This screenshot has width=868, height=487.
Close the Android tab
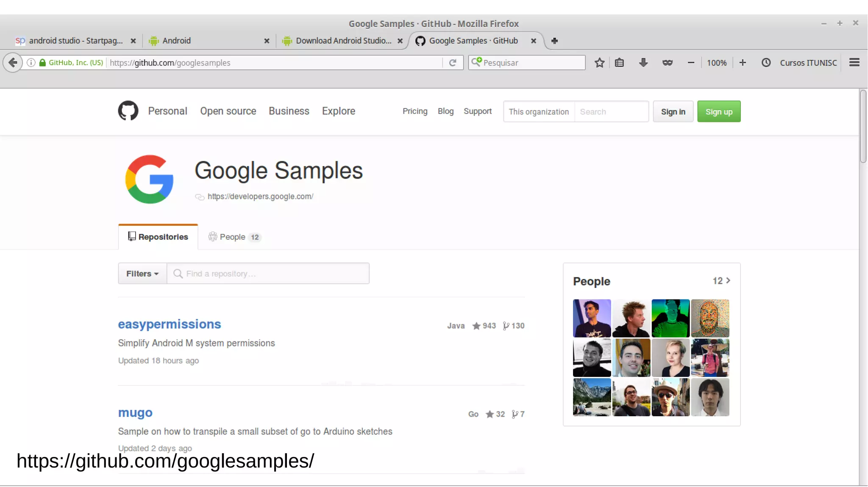tap(267, 41)
